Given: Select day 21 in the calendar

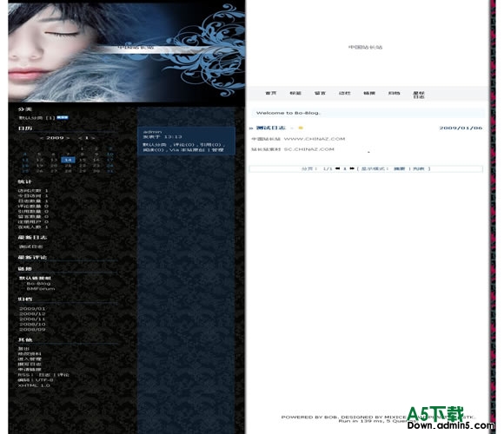Looking at the screenshot, I should tap(68, 166).
